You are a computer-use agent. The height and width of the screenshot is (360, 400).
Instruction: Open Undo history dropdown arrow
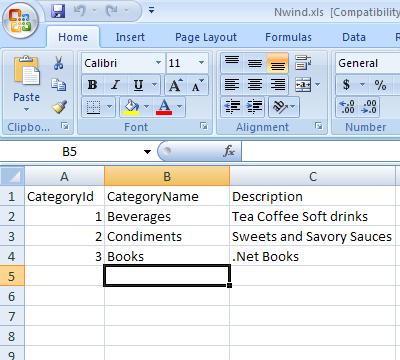pyautogui.click(x=94, y=11)
